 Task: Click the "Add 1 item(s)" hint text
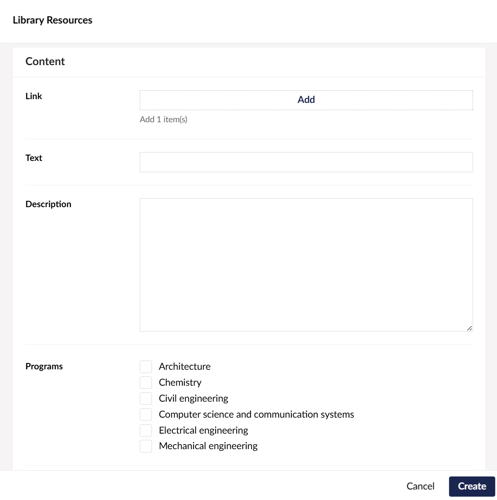tap(163, 119)
